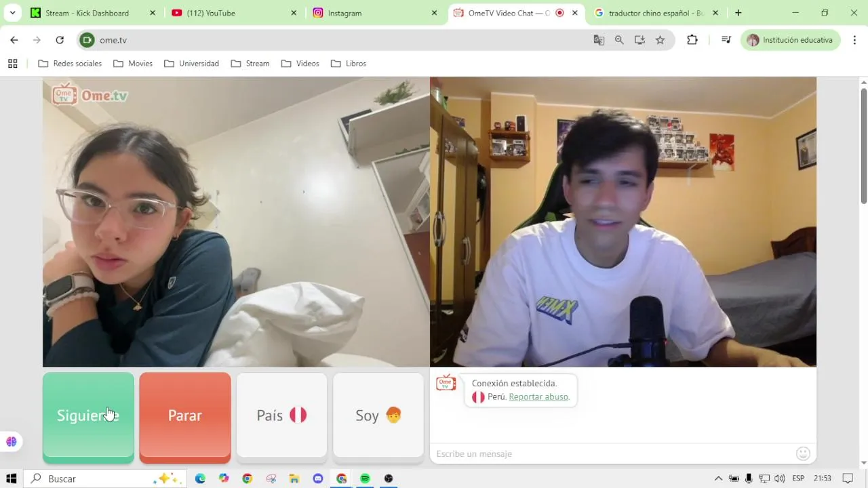Open the Windows Start menu
Viewport: 868px width, 488px height.
pos(11,479)
